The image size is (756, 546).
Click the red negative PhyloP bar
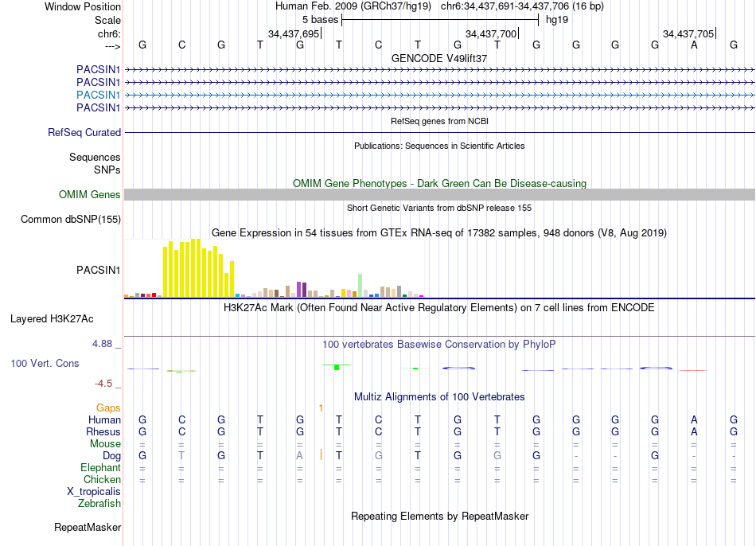point(693,370)
